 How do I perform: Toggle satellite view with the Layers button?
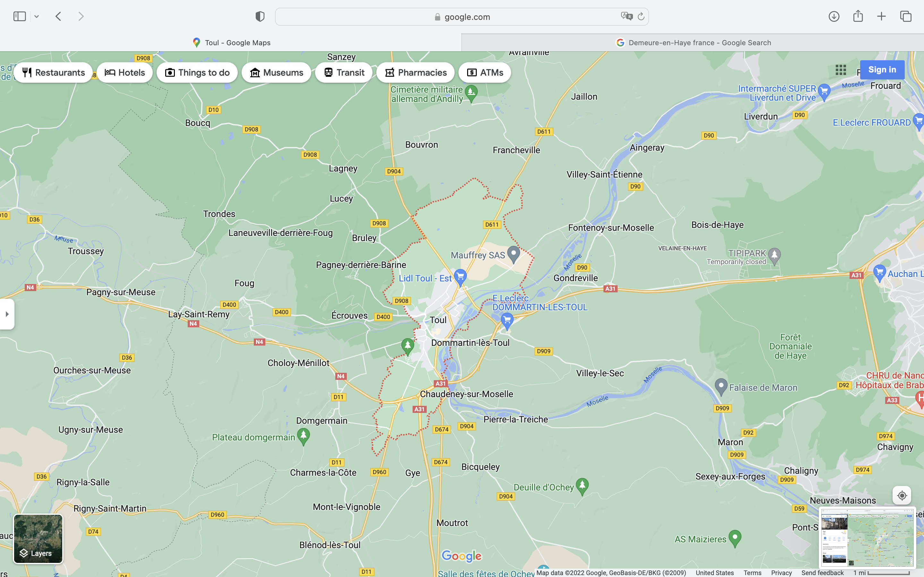[38, 539]
